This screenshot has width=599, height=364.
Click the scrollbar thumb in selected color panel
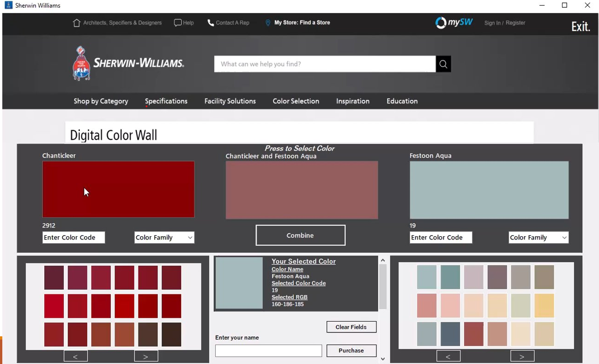[x=383, y=287]
